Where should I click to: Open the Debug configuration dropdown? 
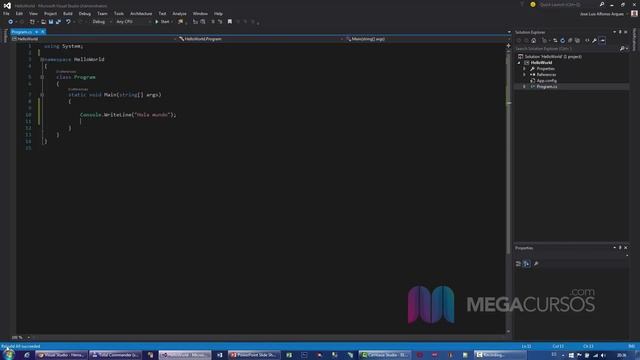point(102,22)
